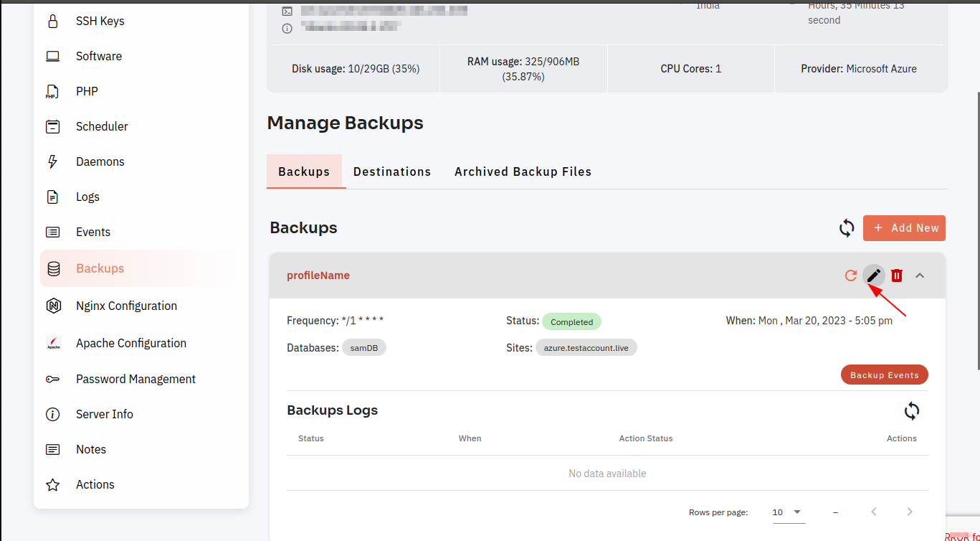980x541 pixels.
Task: Click the Frequency */1 * * * * text
Action: click(x=336, y=321)
